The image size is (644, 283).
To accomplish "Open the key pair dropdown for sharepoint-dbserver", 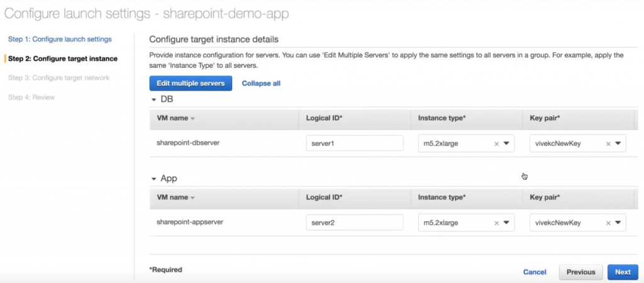I will click(618, 143).
